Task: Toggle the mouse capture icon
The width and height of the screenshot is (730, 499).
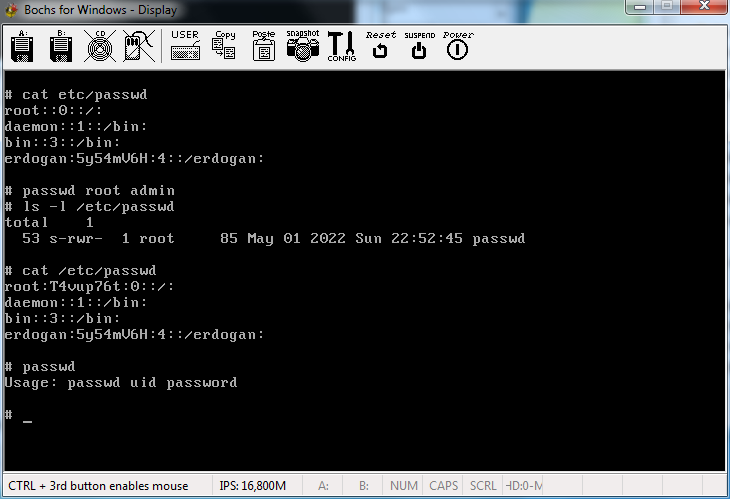Action: 138,46
